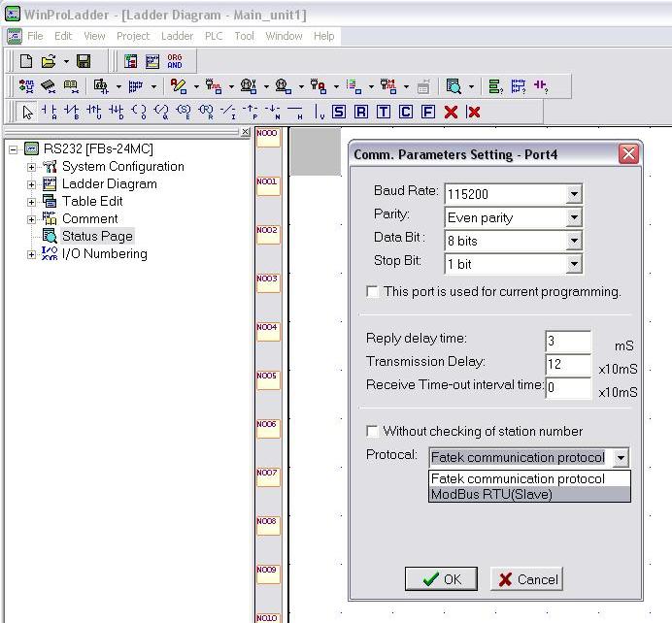
Task: Select Status Page in the project tree
Action: coord(97,237)
